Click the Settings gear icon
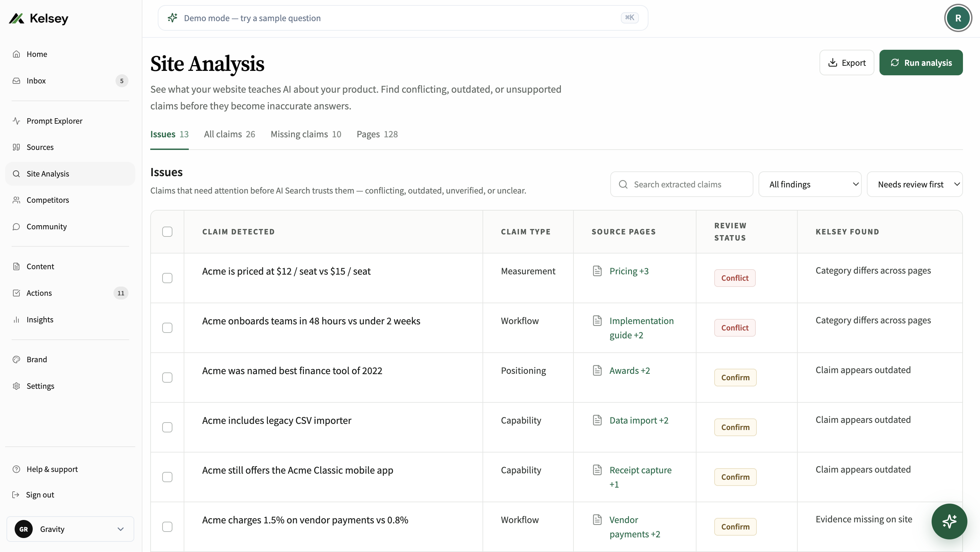The height and width of the screenshot is (552, 980). (16, 386)
